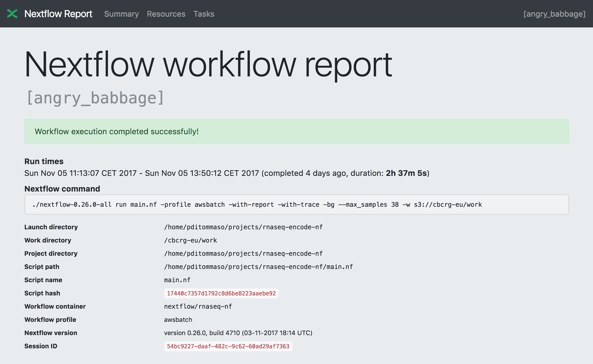Click angry_babbage run name in navbar

[x=554, y=14]
